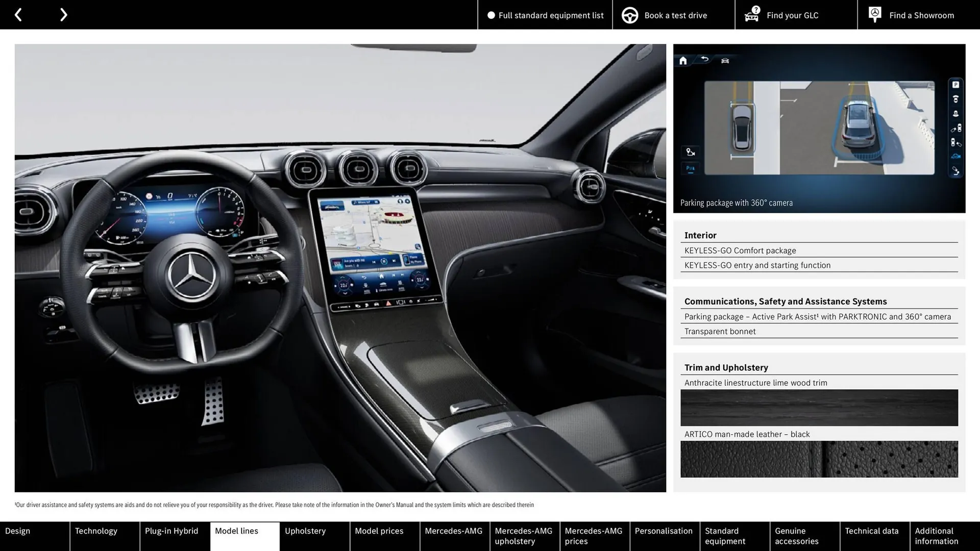Advance to the next page using the right chevron

(x=63, y=14)
